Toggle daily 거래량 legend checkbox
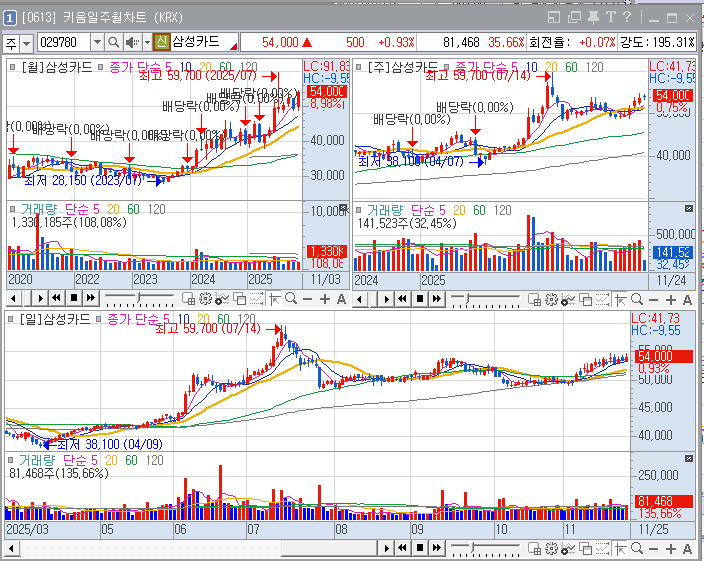This screenshot has height=561, width=704. (11, 460)
